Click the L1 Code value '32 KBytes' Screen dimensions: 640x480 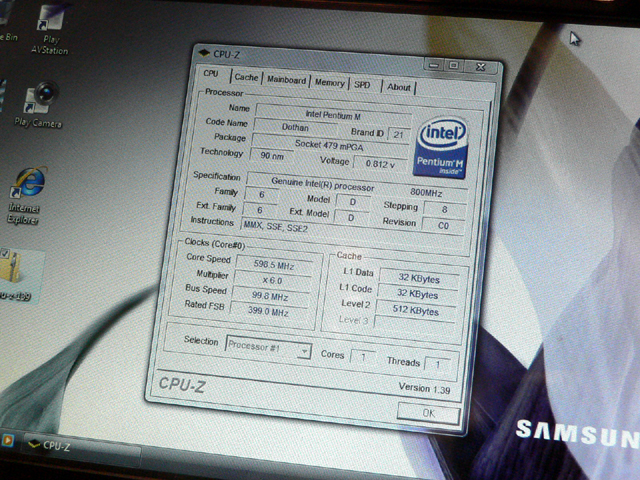click(x=417, y=294)
